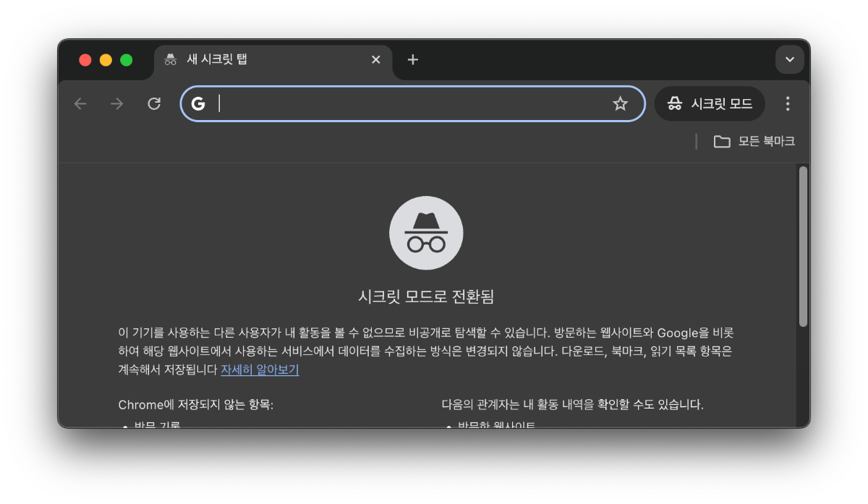This screenshot has height=504, width=868.
Task: Reload the current page
Action: click(x=153, y=103)
